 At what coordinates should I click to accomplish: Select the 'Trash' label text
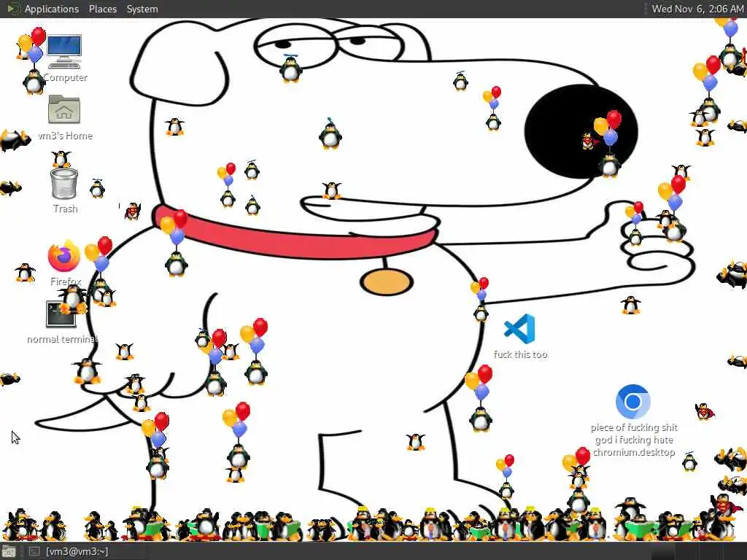[65, 209]
